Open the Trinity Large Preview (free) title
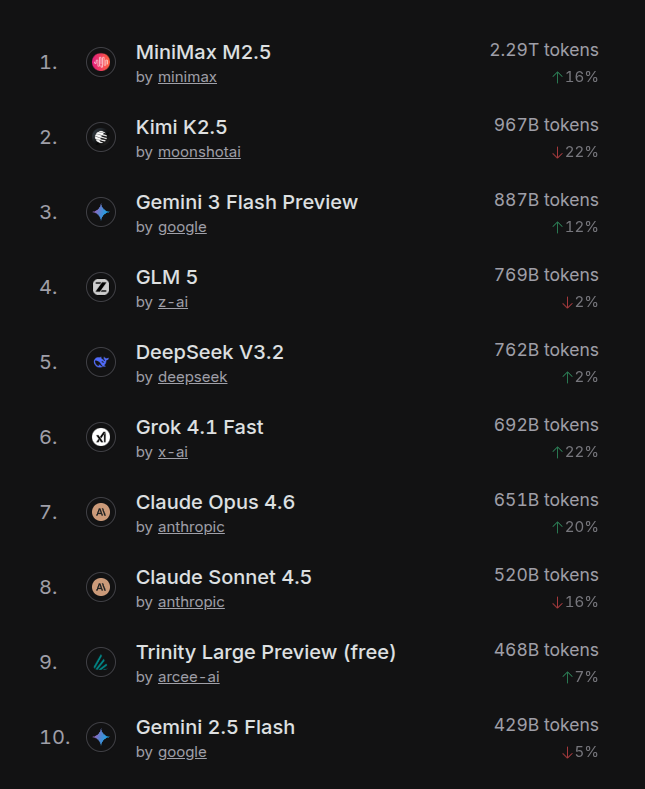Viewport: 645px width, 789px height. tap(266, 652)
